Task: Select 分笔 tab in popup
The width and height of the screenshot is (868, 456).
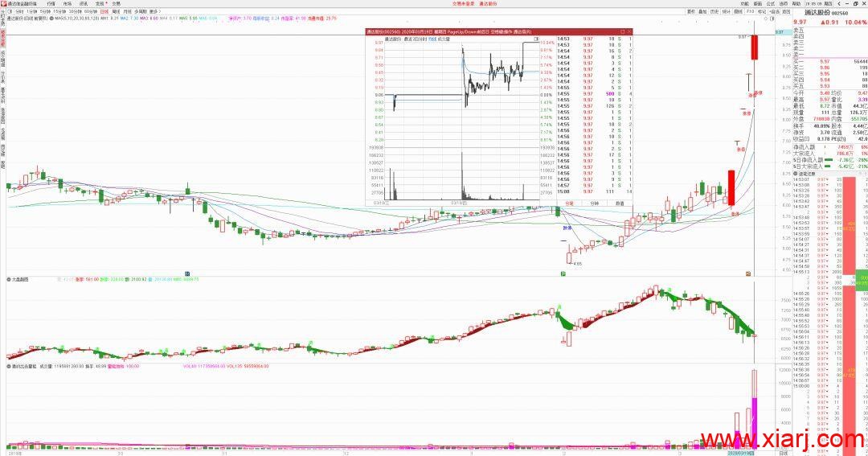Action: pos(570,203)
